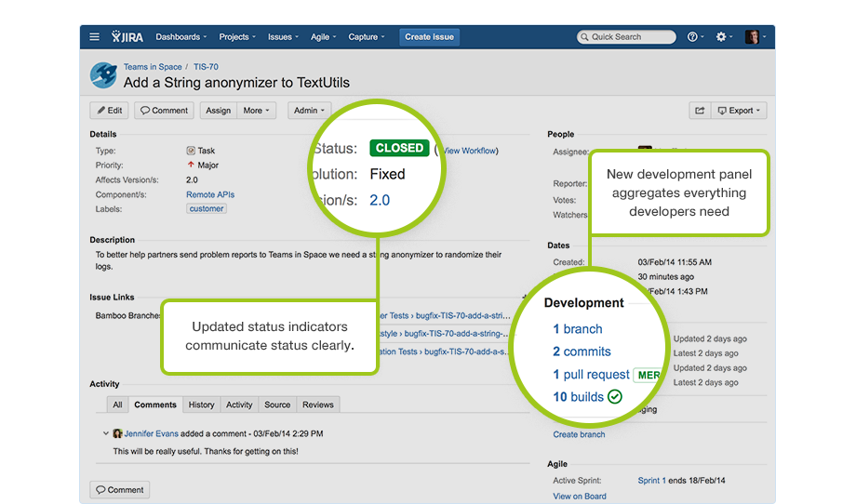Open the Export dropdown

coord(739,110)
